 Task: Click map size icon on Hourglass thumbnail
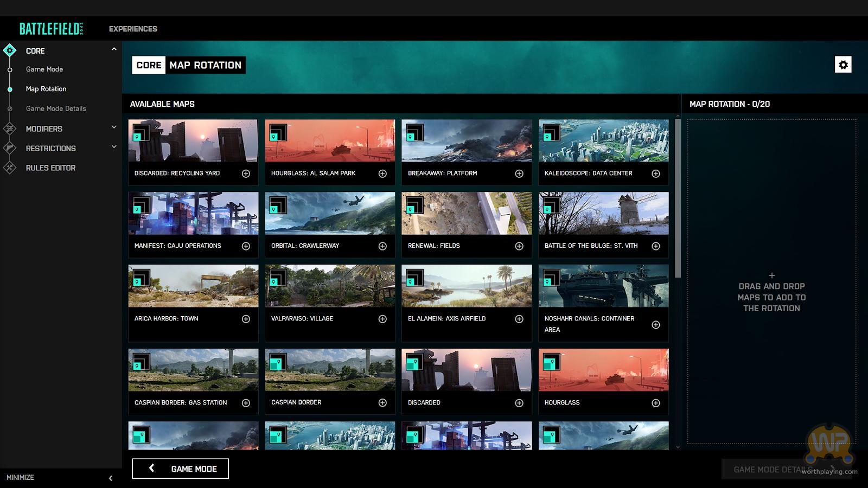551,362
